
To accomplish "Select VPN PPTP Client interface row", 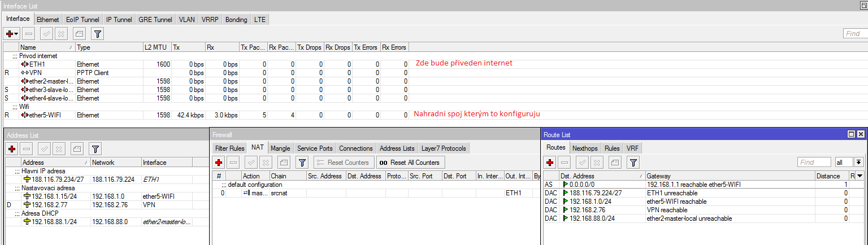I will [206, 73].
